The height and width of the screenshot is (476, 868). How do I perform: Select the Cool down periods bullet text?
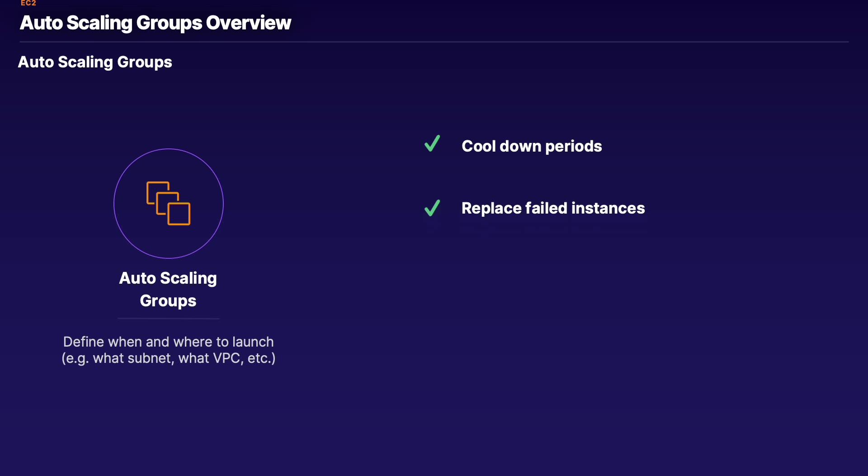(x=531, y=146)
